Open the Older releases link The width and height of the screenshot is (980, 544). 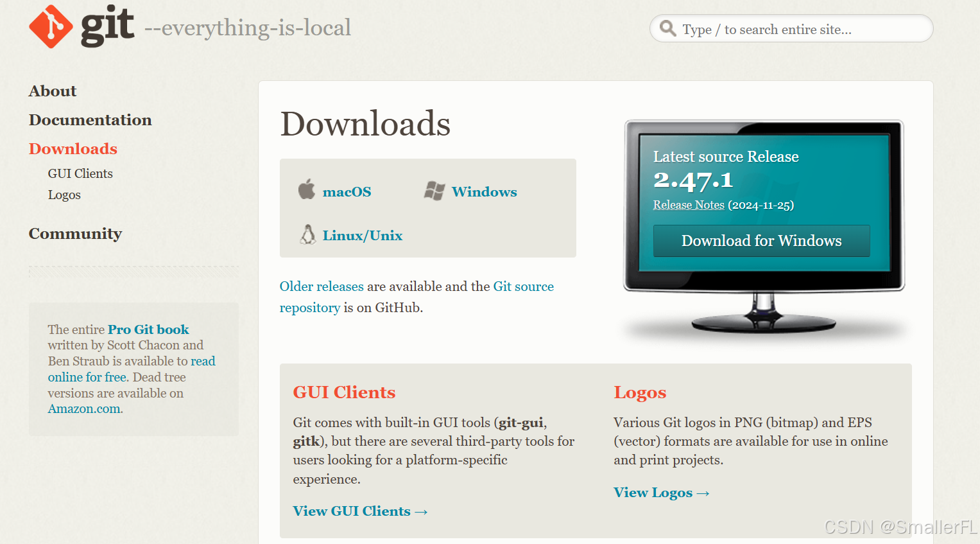coord(322,286)
